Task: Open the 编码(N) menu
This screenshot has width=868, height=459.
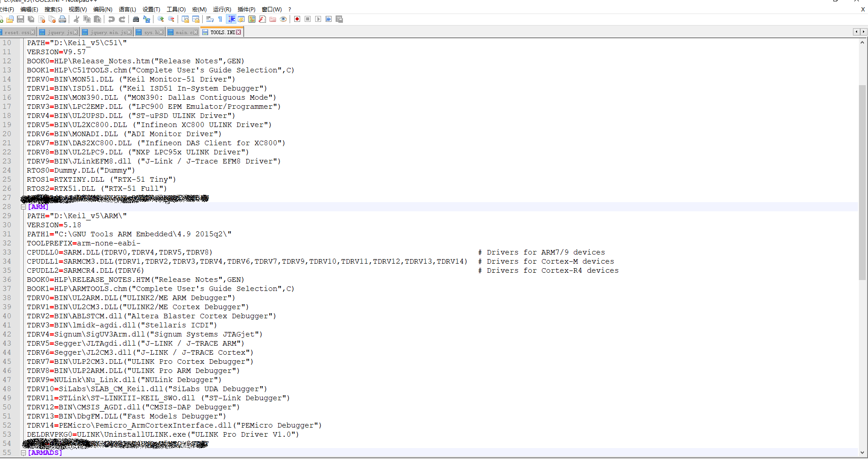Action: click(102, 9)
